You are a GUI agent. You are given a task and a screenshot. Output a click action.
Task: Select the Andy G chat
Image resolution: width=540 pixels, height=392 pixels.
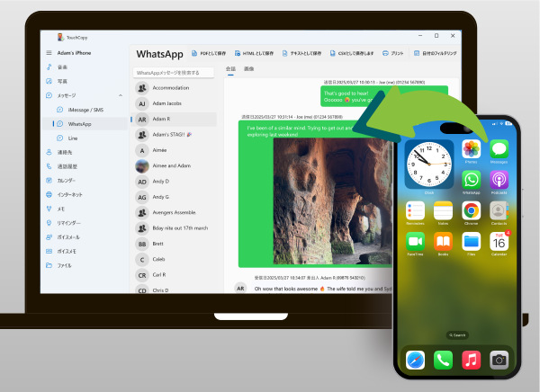[x=174, y=197]
